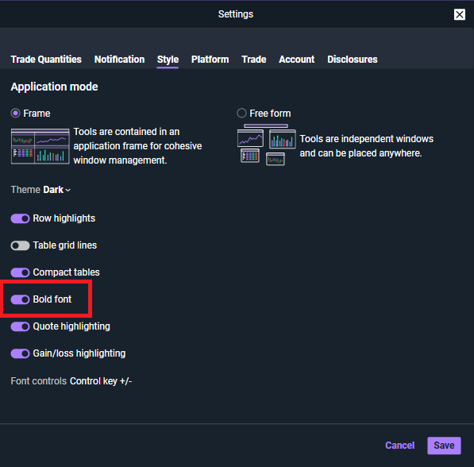Disable the Row highlights toggle
Viewport: 474px width, 467px height.
click(x=20, y=219)
